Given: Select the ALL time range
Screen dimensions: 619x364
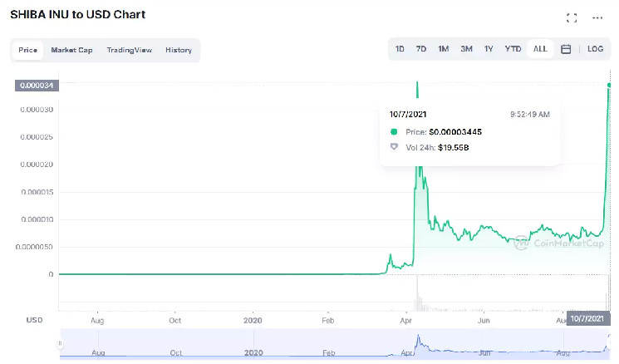Looking at the screenshot, I should [x=540, y=49].
